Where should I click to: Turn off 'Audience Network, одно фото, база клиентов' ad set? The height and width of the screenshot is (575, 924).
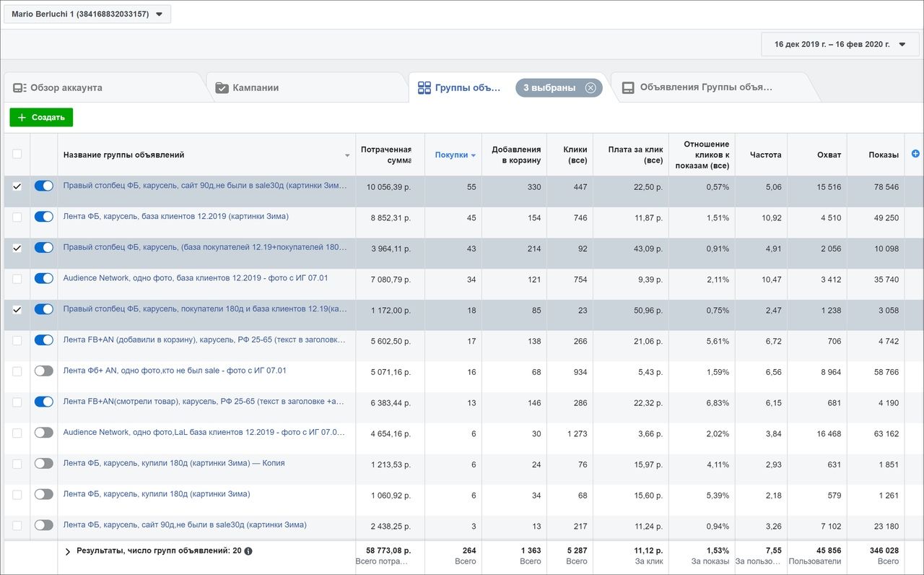coord(44,278)
